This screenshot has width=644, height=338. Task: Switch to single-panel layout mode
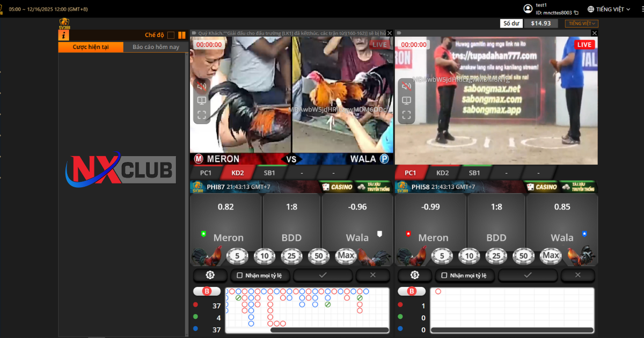[171, 35]
